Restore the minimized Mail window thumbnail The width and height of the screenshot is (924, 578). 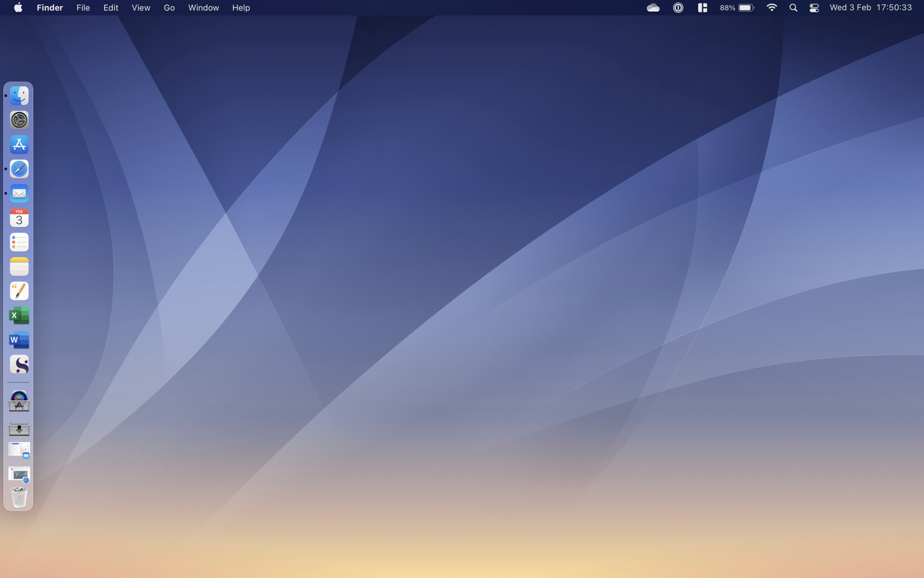pos(19,450)
